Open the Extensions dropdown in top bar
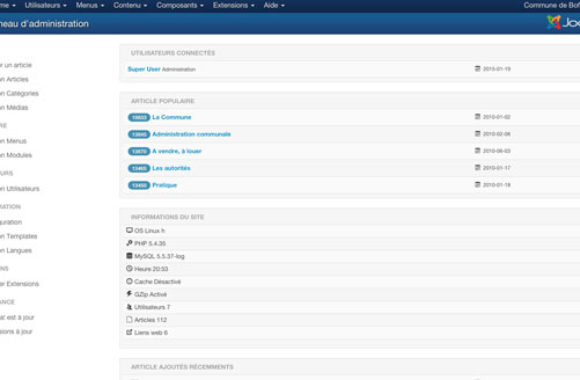This screenshot has width=580, height=380. click(233, 6)
